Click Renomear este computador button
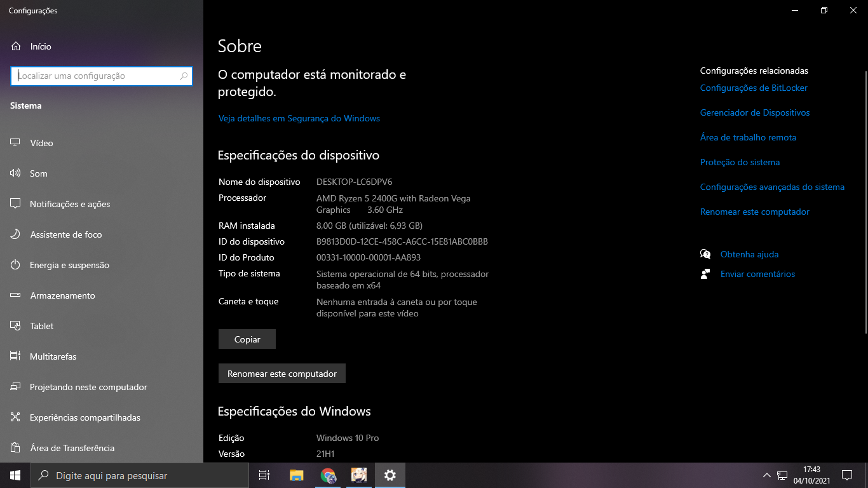The height and width of the screenshot is (488, 868). point(282,374)
